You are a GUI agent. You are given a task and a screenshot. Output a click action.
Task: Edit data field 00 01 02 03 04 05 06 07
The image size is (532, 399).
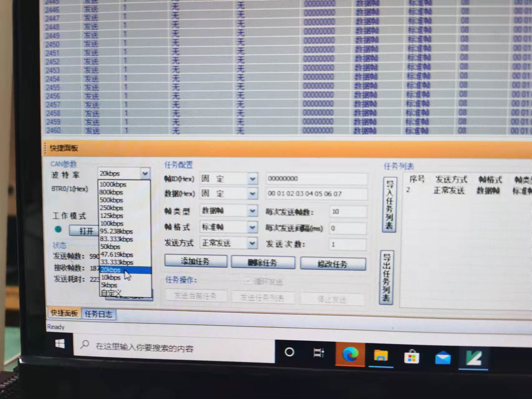[317, 194]
